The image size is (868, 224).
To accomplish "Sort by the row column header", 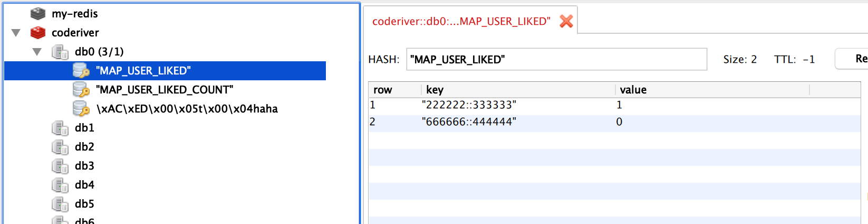I will click(394, 90).
